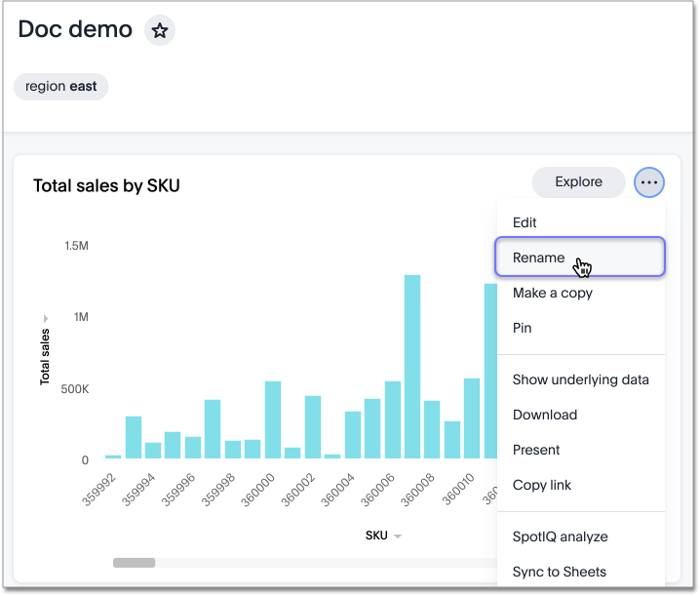700x596 pixels.
Task: Run SpotIQ analyze
Action: click(x=560, y=536)
